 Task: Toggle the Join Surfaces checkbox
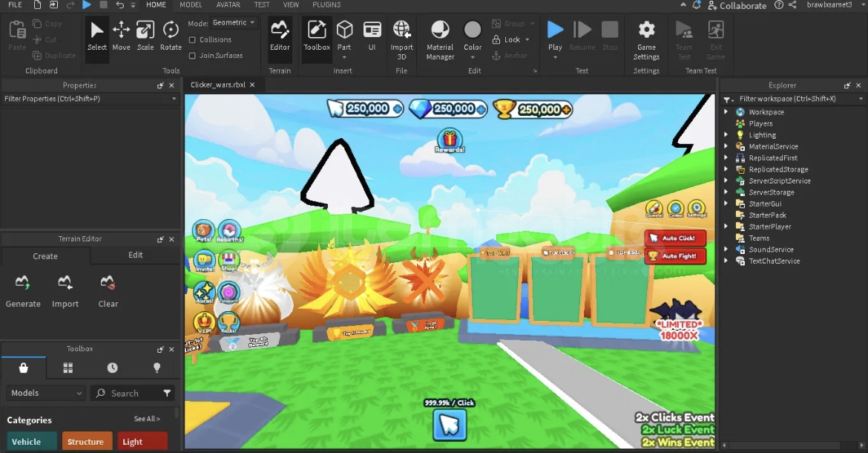click(x=193, y=56)
